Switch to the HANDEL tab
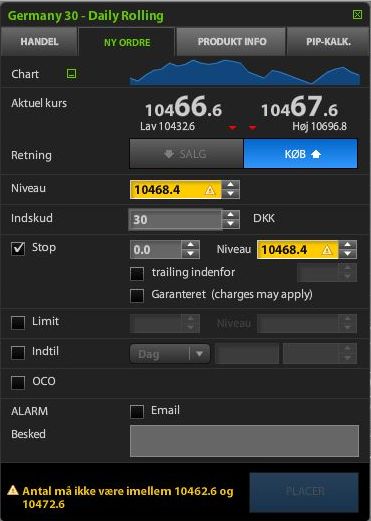 (x=39, y=42)
